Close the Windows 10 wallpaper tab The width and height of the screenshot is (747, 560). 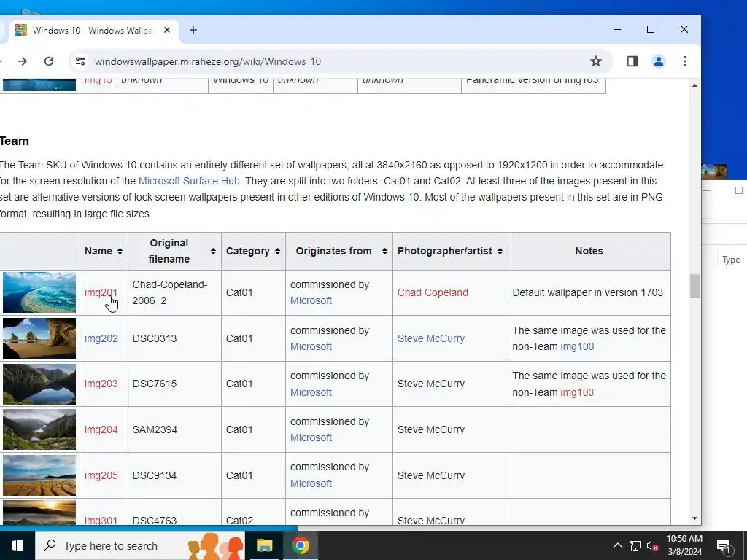167,30
